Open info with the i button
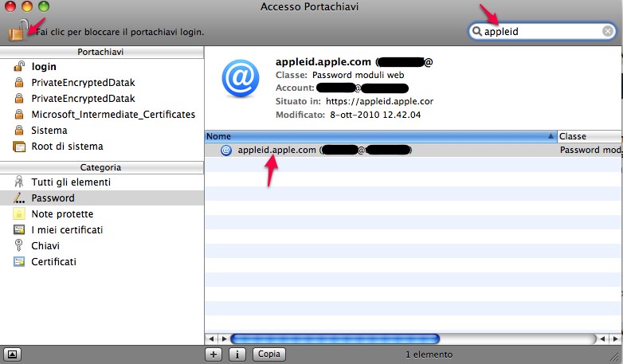This screenshot has height=364, width=623. point(237,354)
